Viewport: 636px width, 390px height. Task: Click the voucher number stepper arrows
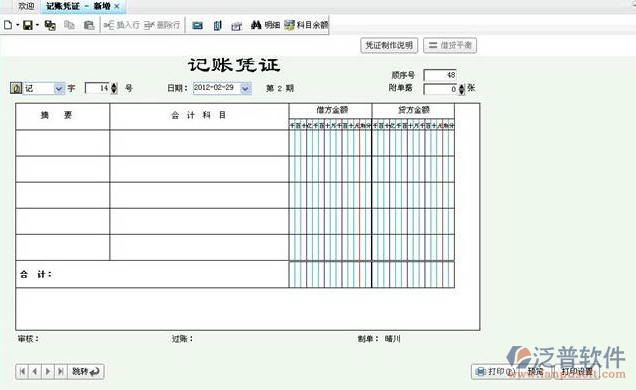[x=114, y=88]
